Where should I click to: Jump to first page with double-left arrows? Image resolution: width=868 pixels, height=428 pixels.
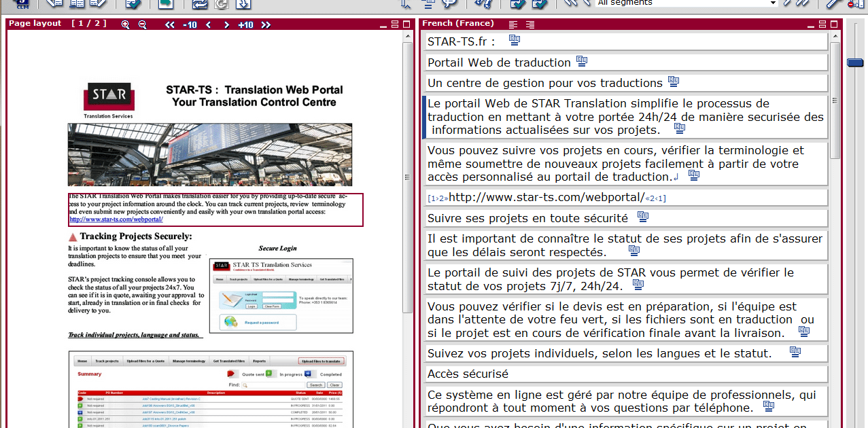tap(170, 25)
